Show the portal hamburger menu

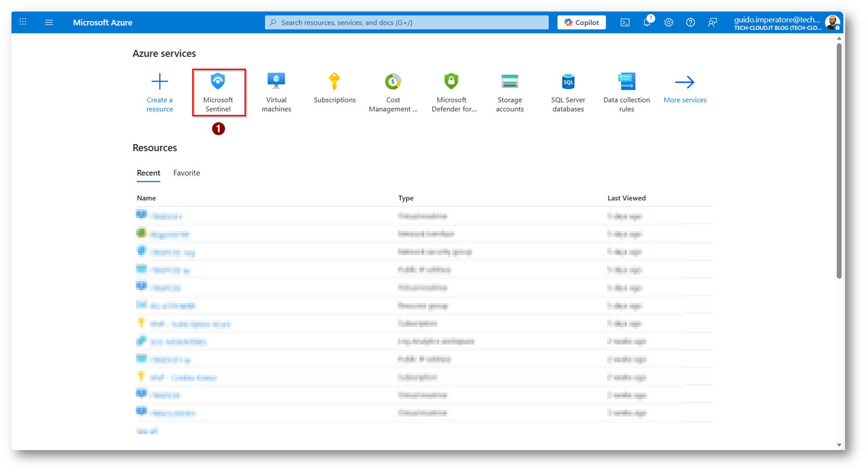(49, 22)
